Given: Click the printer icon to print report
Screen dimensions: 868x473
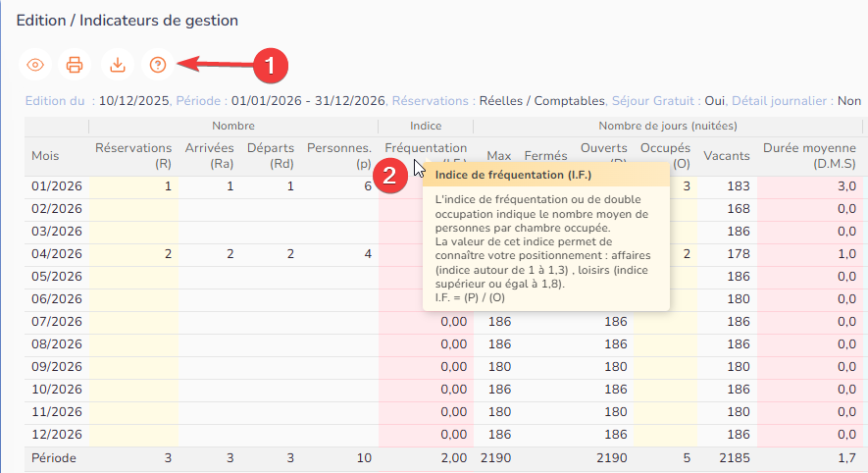Looking at the screenshot, I should click(x=75, y=65).
